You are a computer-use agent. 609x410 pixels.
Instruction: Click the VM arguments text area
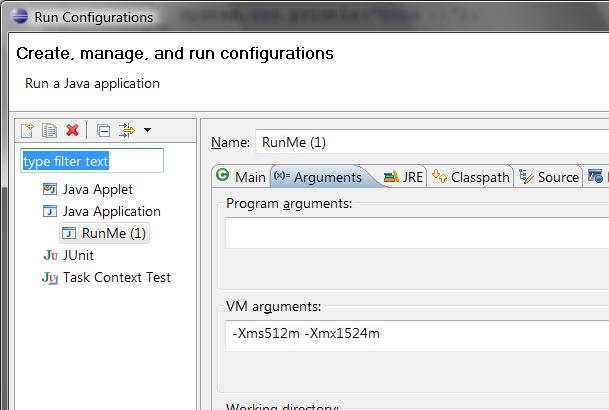pyautogui.click(x=417, y=336)
